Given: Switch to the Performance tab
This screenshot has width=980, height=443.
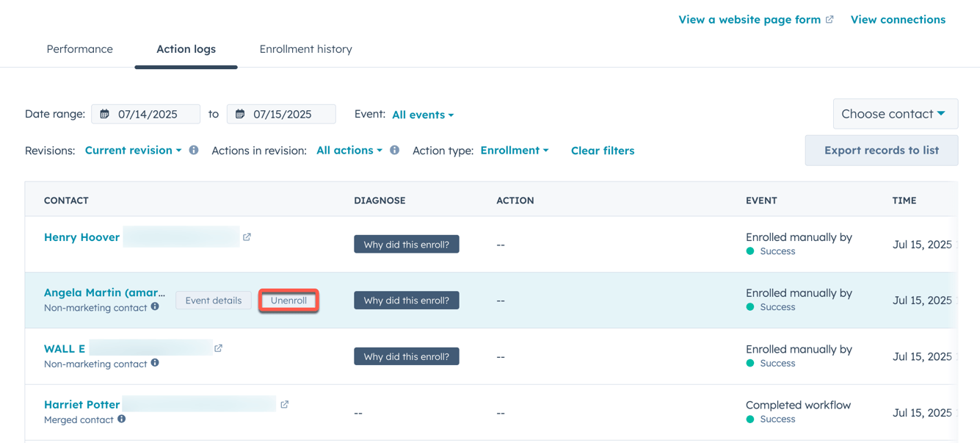Looking at the screenshot, I should pyautogui.click(x=79, y=48).
